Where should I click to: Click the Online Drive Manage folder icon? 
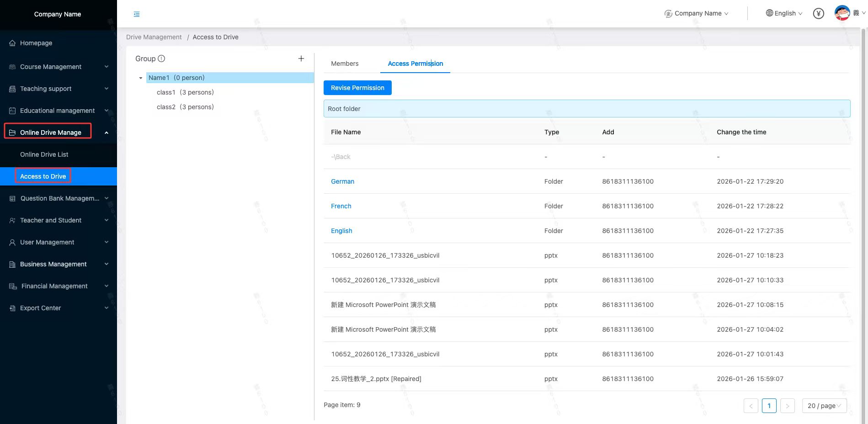(x=12, y=132)
